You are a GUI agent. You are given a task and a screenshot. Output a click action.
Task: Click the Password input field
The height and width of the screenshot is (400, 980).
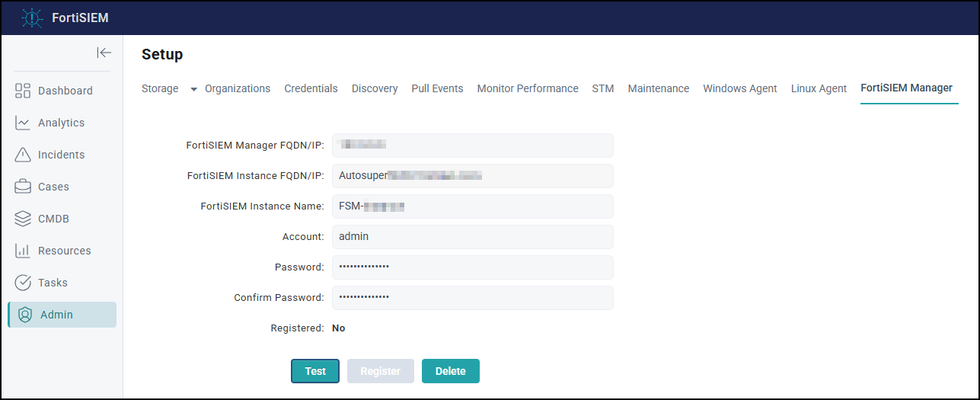click(472, 267)
